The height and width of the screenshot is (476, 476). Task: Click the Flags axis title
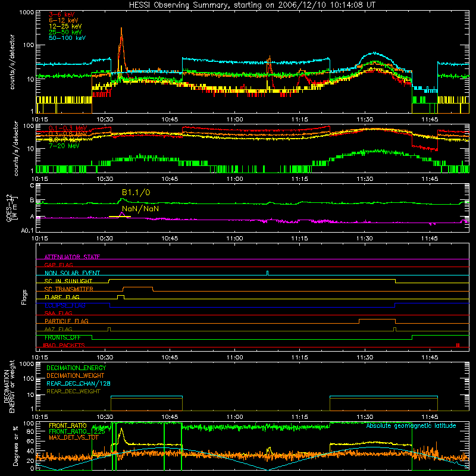point(24,297)
